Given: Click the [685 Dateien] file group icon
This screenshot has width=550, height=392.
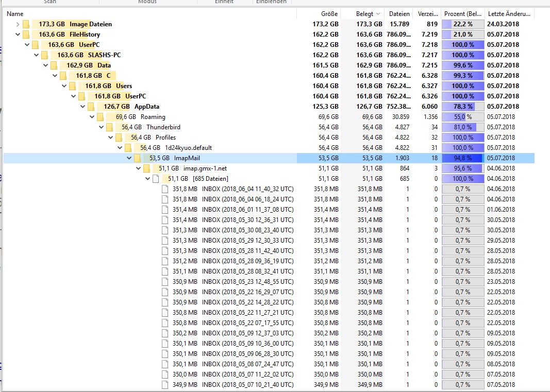Looking at the screenshot, I should pos(156,179).
